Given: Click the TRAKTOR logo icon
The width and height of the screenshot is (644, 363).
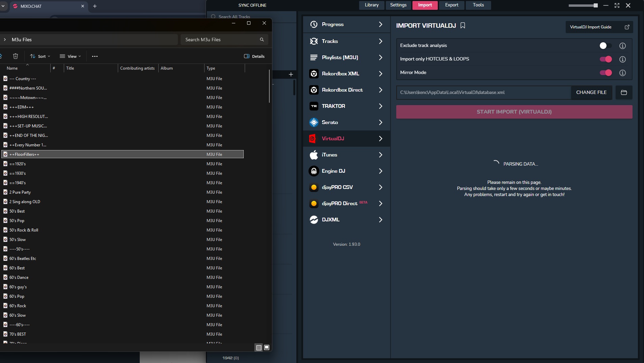Looking at the screenshot, I should click(314, 106).
